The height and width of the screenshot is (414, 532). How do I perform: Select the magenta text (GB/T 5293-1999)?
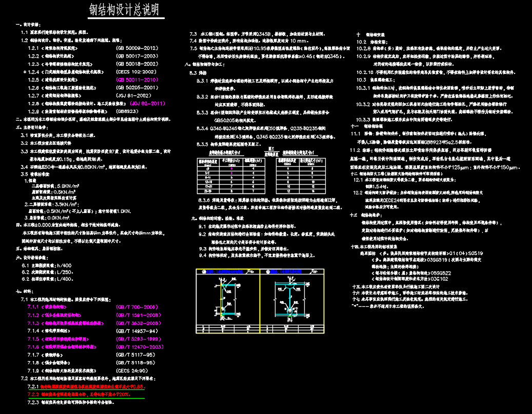click(139, 339)
